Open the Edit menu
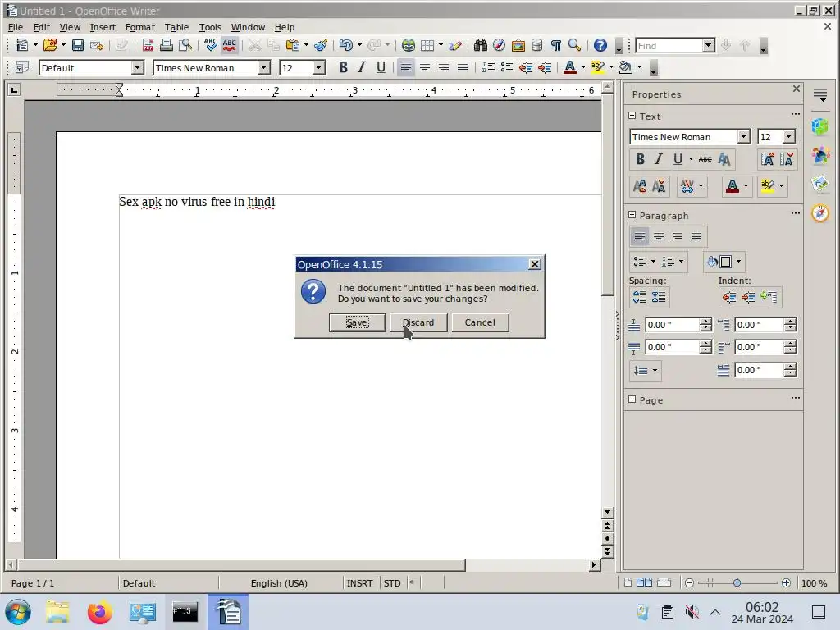Screen dimensions: 840x630 pyautogui.click(x=41, y=27)
